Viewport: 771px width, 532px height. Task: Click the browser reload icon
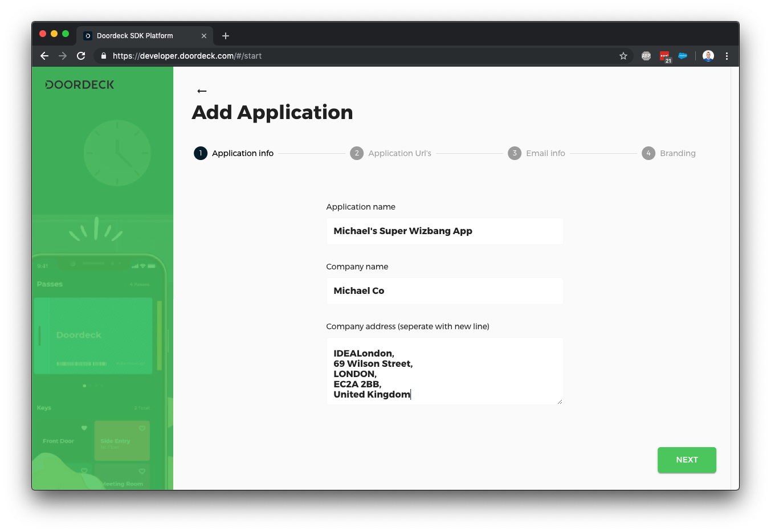coord(81,56)
